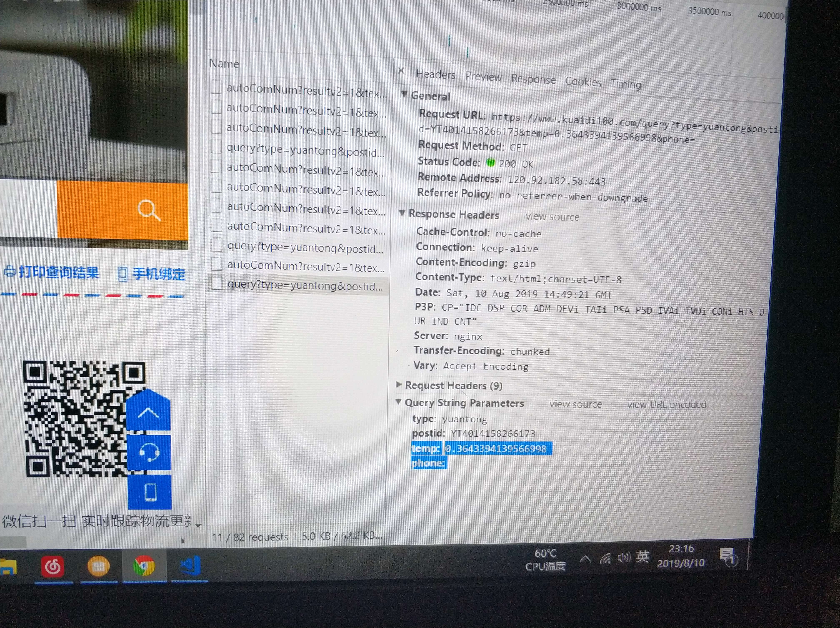Click the type value yuantong
Image resolution: width=840 pixels, height=628 pixels.
464,419
